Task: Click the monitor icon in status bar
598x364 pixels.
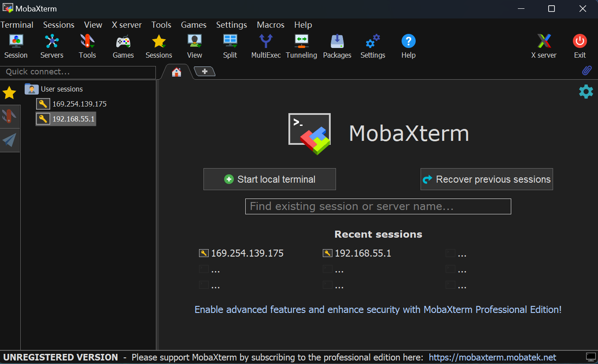Action: (x=591, y=357)
